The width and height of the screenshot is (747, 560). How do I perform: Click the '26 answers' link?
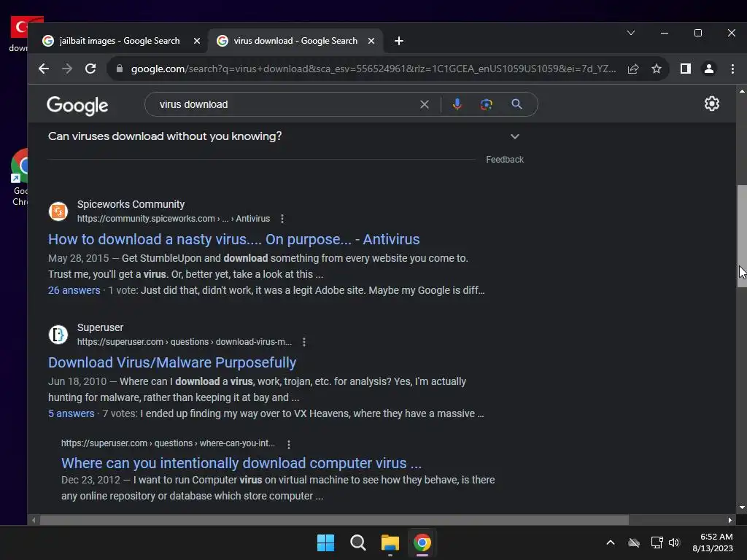tap(74, 290)
